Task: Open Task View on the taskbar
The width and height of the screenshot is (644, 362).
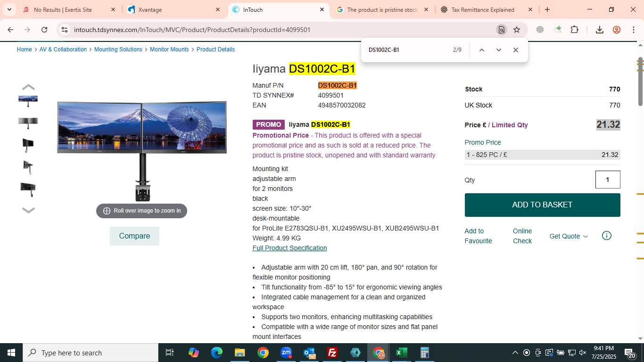Action: pyautogui.click(x=170, y=353)
